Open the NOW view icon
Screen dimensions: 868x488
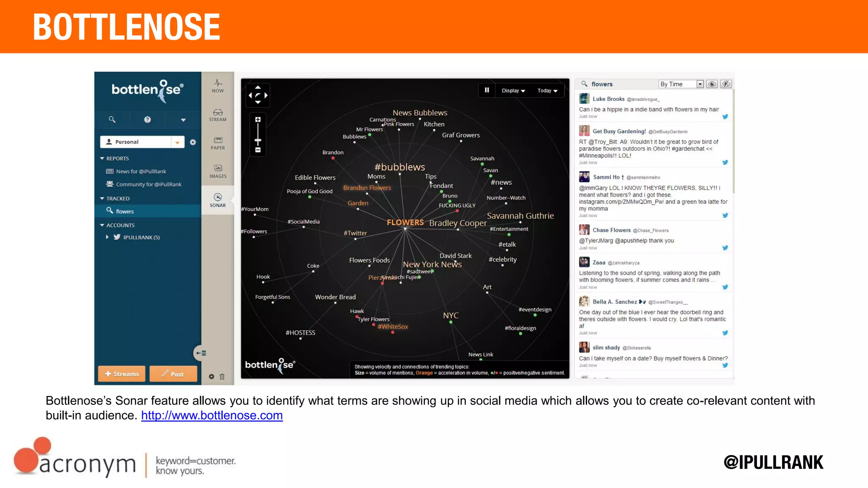(218, 86)
